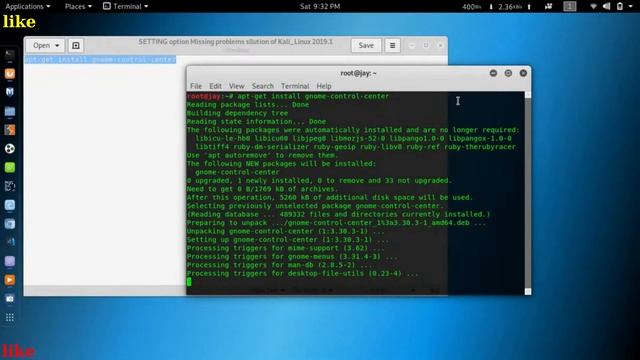Click the volume speaker icon in top bar
The width and height of the screenshot is (640, 360).
coord(607,6)
